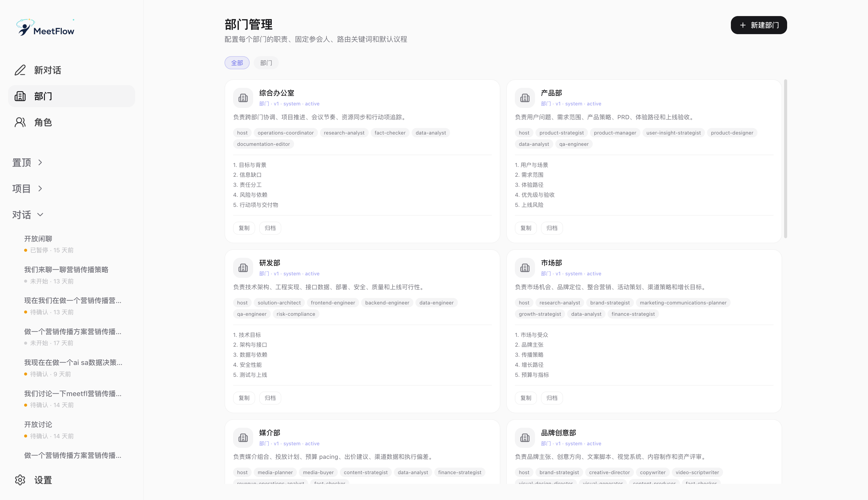Image resolution: width=868 pixels, height=500 pixels.
Task: Select the 全部 filter tab
Action: pyautogui.click(x=237, y=63)
